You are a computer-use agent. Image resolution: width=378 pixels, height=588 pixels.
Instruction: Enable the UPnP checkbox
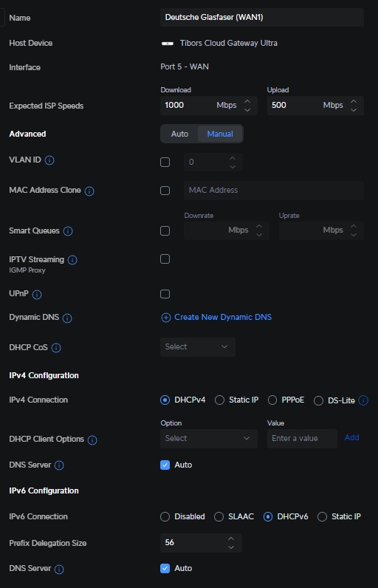point(165,294)
